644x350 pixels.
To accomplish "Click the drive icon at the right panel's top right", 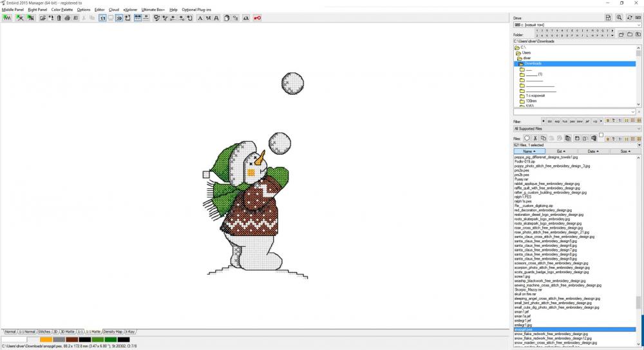I will (638, 17).
